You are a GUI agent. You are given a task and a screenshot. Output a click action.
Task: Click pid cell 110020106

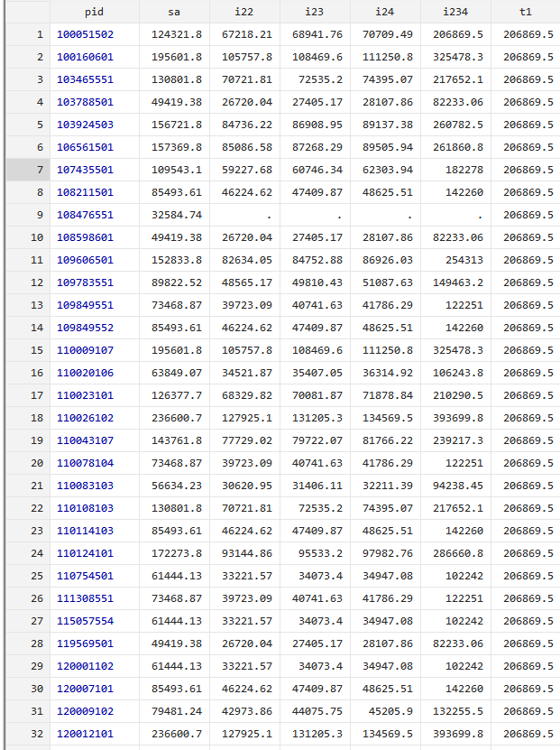94,373
